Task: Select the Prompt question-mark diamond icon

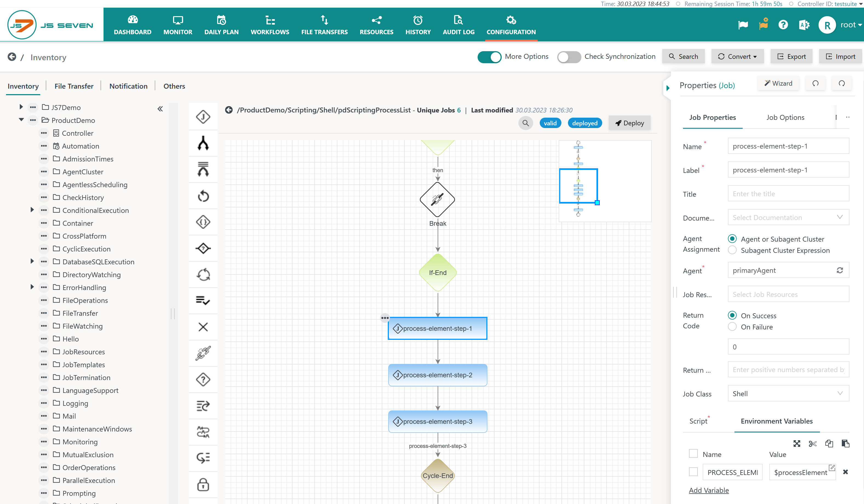Action: (x=203, y=380)
